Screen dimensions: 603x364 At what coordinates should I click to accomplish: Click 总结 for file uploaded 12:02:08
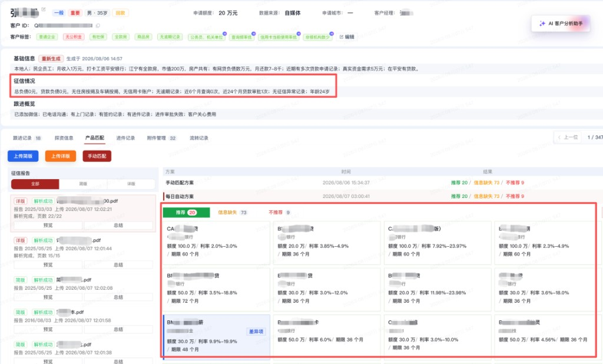(x=118, y=297)
